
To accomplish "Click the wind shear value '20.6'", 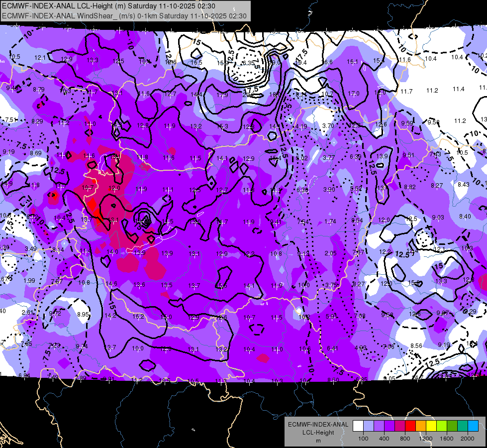I will (248, 95).
